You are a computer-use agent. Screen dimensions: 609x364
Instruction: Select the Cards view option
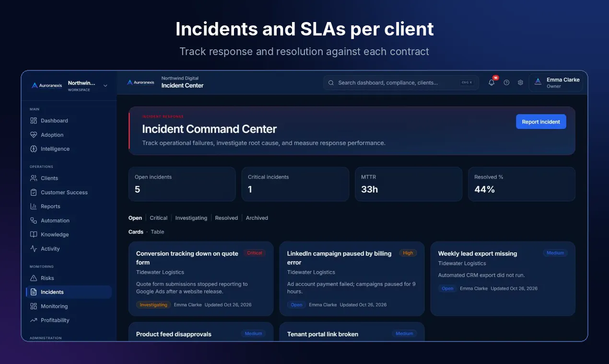[x=136, y=232]
